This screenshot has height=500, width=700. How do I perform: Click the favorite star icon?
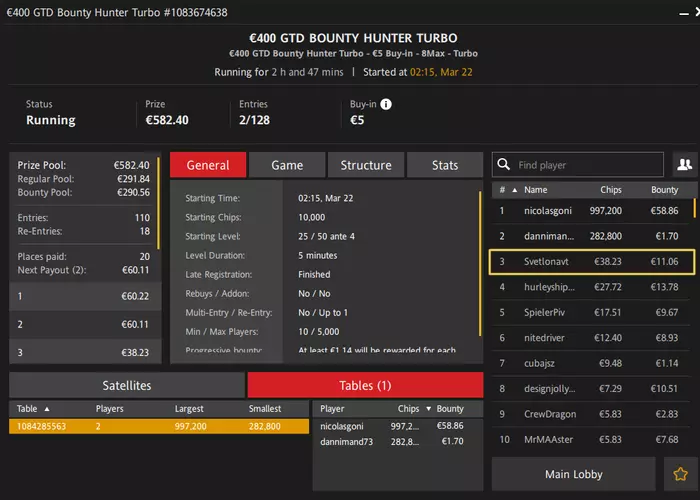(x=680, y=474)
